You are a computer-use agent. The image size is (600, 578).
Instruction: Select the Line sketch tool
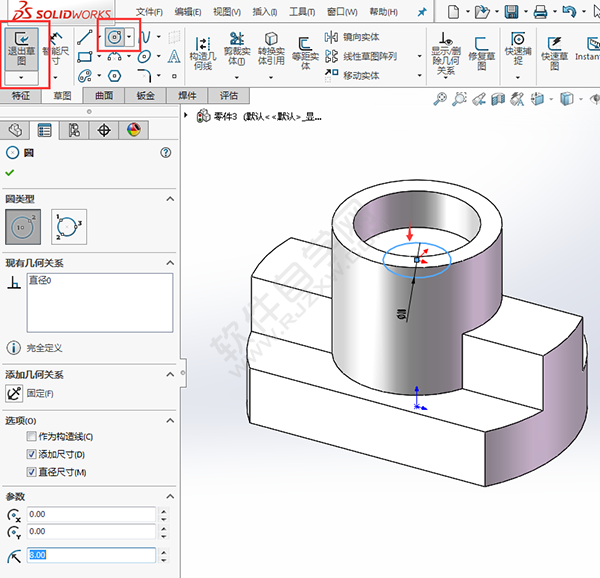tap(85, 37)
